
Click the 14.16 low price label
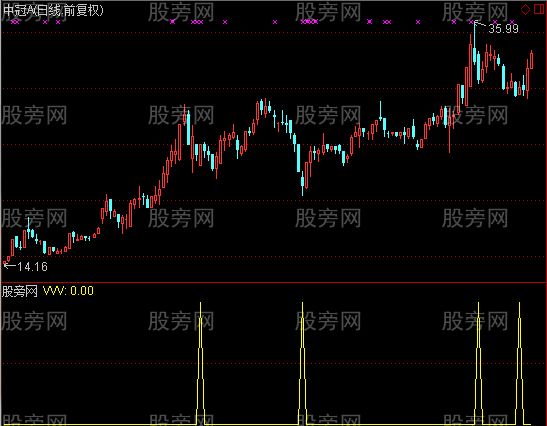tap(32, 267)
